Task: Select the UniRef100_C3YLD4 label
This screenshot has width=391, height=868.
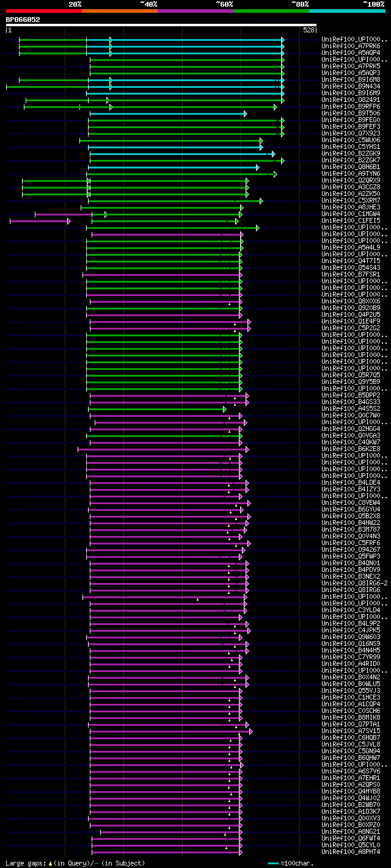Action: pyautogui.click(x=351, y=610)
